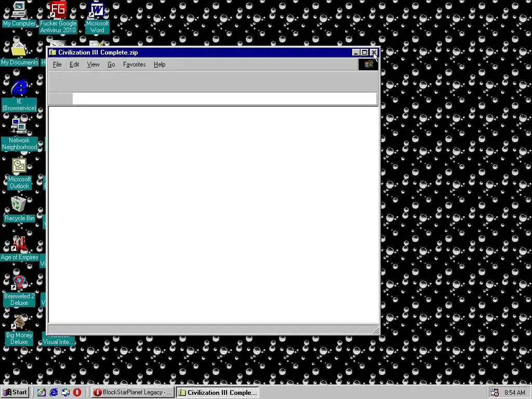The width and height of the screenshot is (532, 399).
Task: Select the Microsoft Word desktop shortcut
Action: pos(97,17)
